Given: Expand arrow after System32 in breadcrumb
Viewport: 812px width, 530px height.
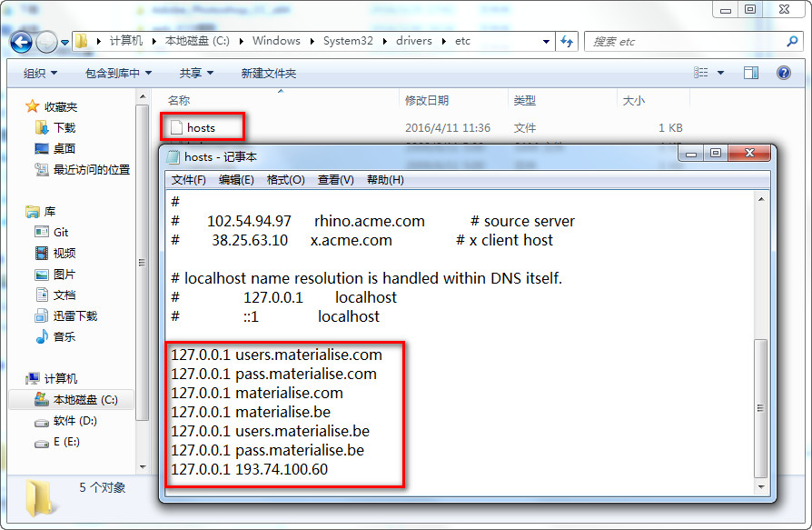Looking at the screenshot, I should coord(384,42).
